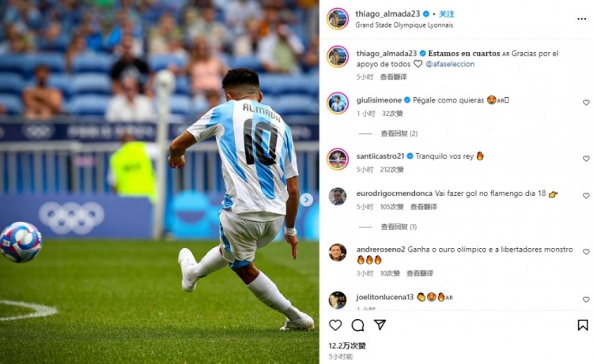
Task: Show translation of the post caption
Action: click(393, 77)
